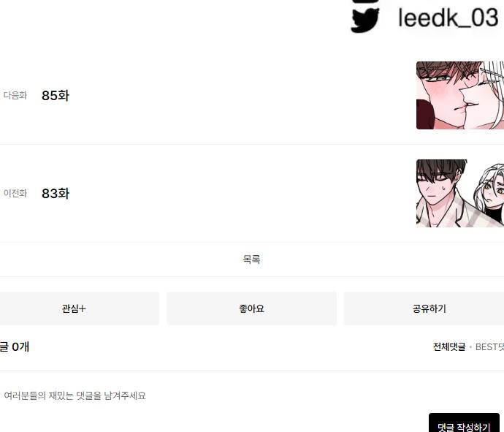Open the leedk_03 Twitter handle

tap(448, 18)
